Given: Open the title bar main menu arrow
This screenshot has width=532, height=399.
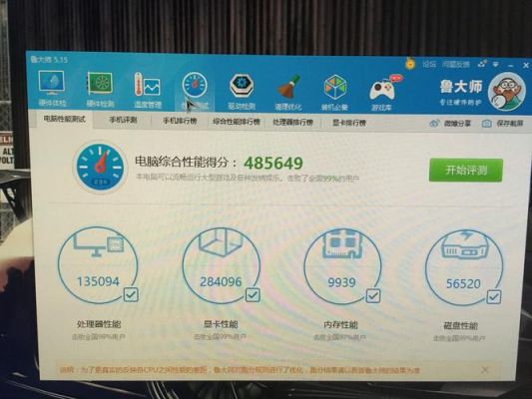Looking at the screenshot, I should pyautogui.click(x=496, y=64).
